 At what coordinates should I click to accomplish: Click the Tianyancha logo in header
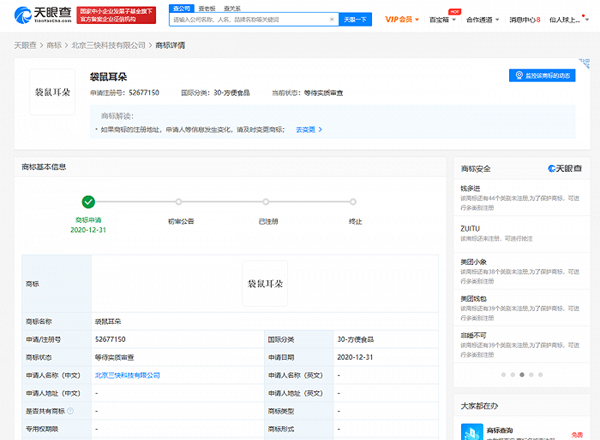tap(42, 15)
